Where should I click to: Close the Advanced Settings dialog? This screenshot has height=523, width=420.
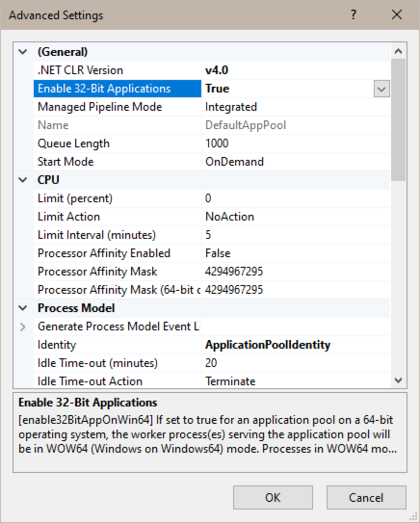397,15
